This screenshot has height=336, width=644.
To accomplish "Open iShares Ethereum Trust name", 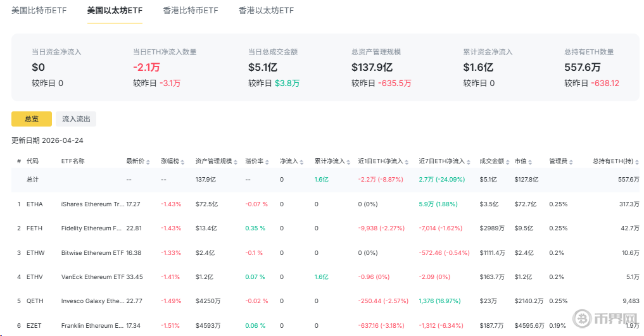I will [93, 204].
